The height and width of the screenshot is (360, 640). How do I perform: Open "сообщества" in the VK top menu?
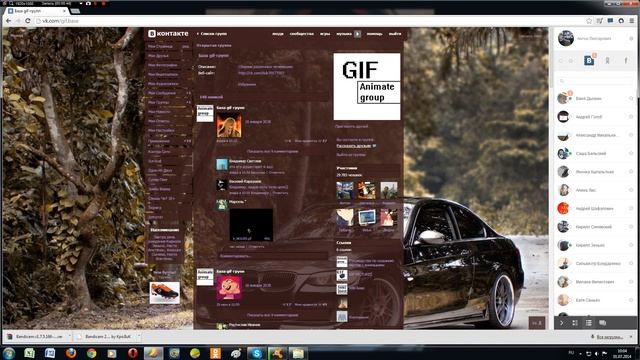tap(302, 34)
